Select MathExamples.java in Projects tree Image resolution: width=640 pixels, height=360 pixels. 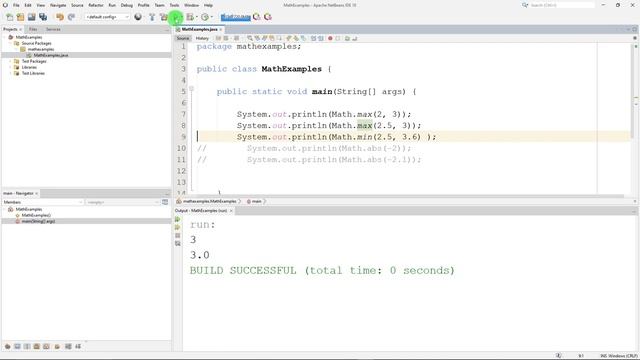click(51, 55)
